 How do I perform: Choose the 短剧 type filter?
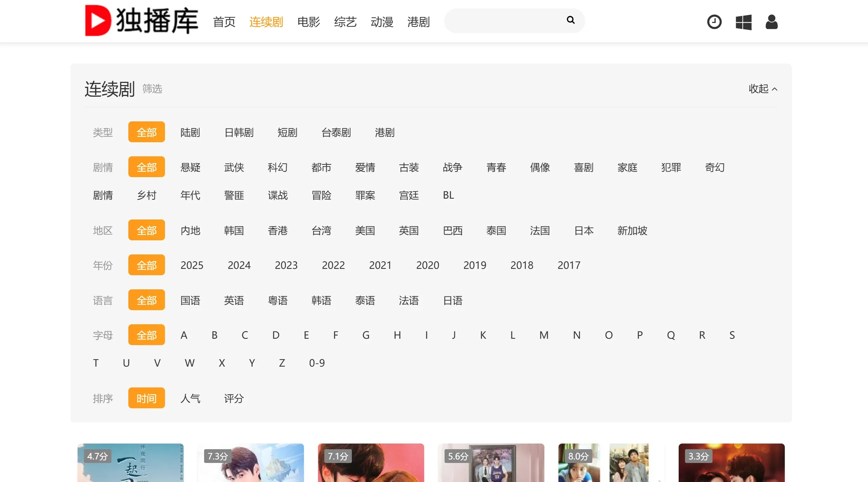[x=288, y=132]
